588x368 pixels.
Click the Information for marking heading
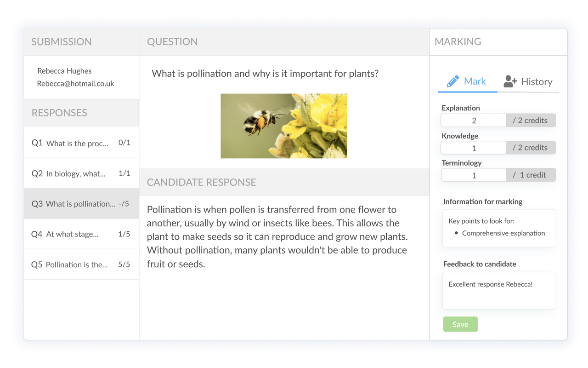[x=483, y=201]
